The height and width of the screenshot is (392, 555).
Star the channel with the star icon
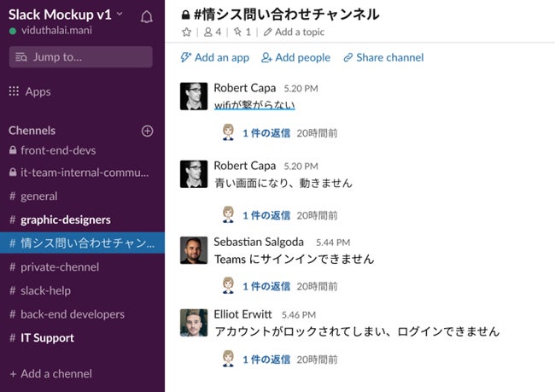(187, 32)
